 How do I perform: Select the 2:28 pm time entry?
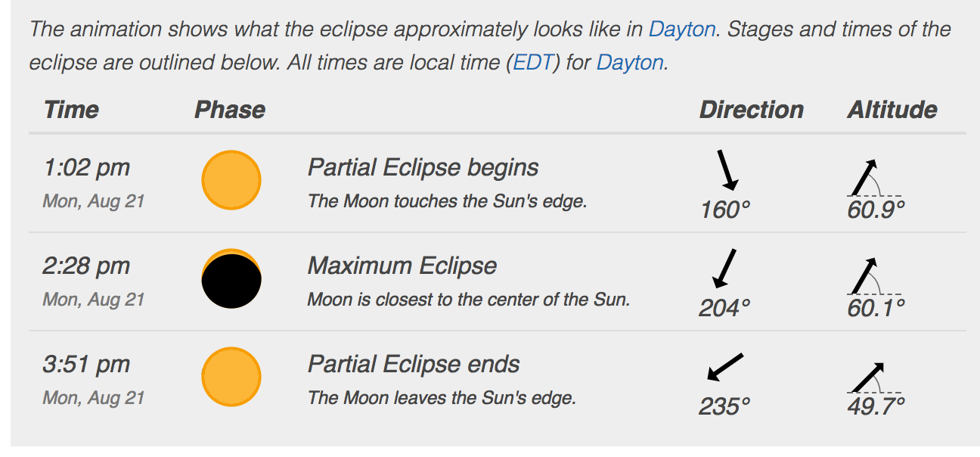(86, 266)
